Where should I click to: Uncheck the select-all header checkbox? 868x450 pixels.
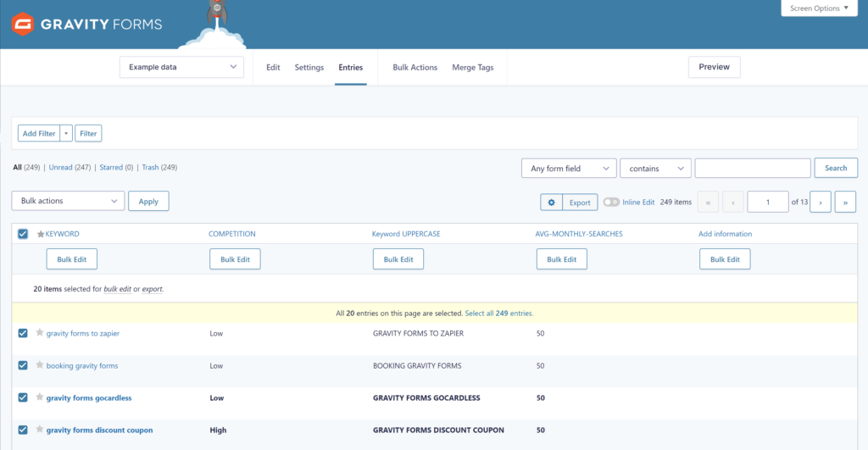[x=23, y=234]
